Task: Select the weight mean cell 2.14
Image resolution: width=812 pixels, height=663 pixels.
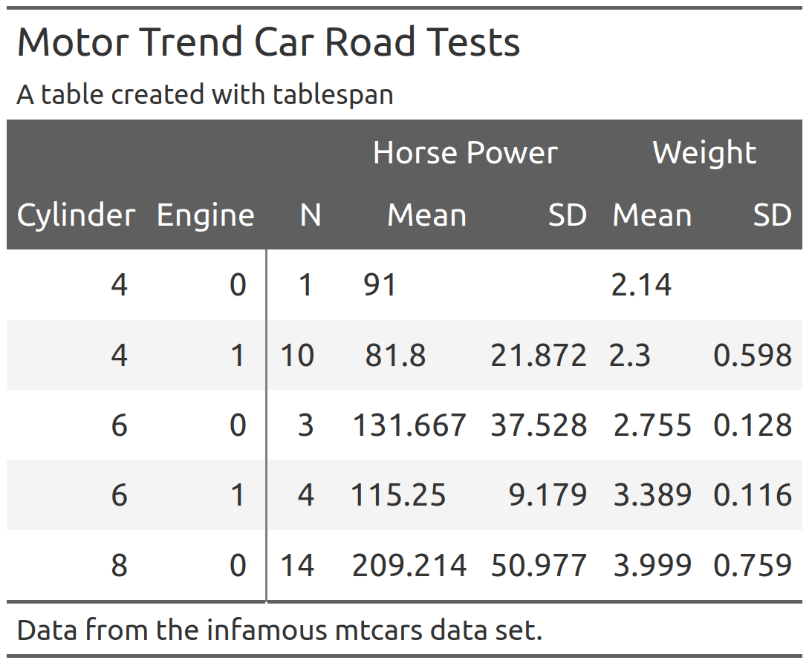Action: 641,285
